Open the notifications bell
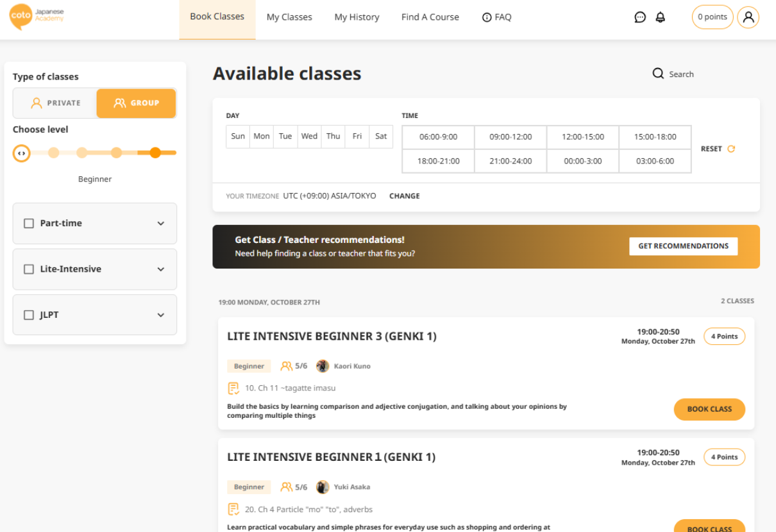776x532 pixels. tap(660, 17)
